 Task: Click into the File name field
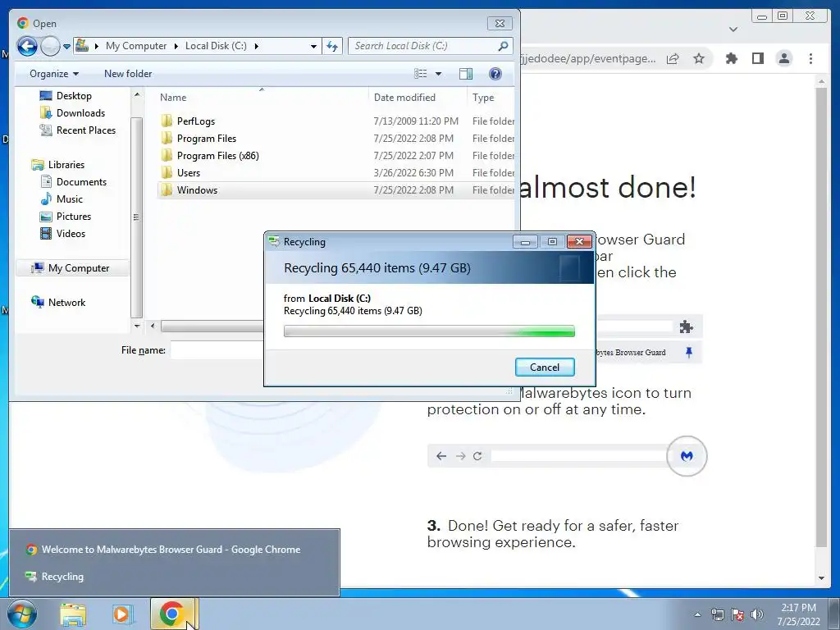[217, 350]
